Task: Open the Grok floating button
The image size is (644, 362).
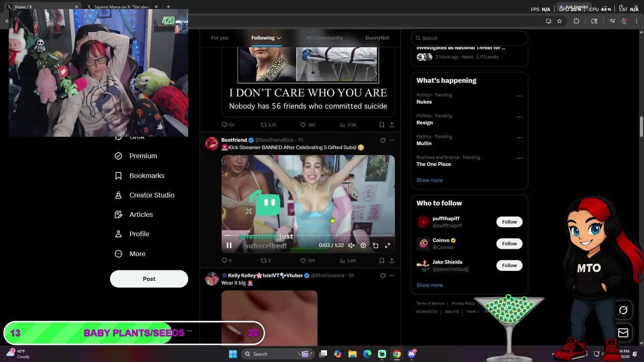Action: coord(623,310)
